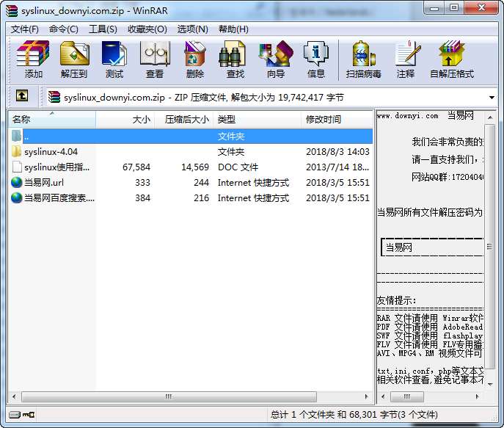Image resolution: width=504 pixels, height=428 pixels.
Task: Open the 帮助(H) menu
Action: (233, 29)
